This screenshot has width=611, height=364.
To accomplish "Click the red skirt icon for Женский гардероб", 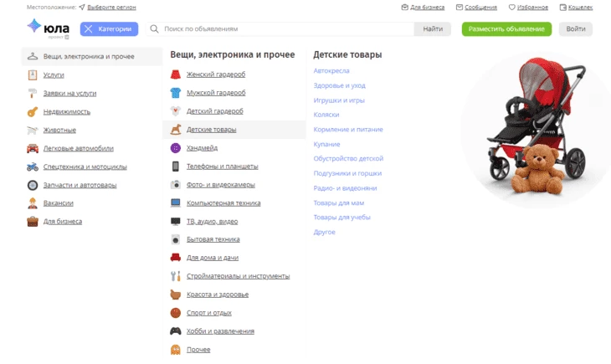I will click(176, 74).
